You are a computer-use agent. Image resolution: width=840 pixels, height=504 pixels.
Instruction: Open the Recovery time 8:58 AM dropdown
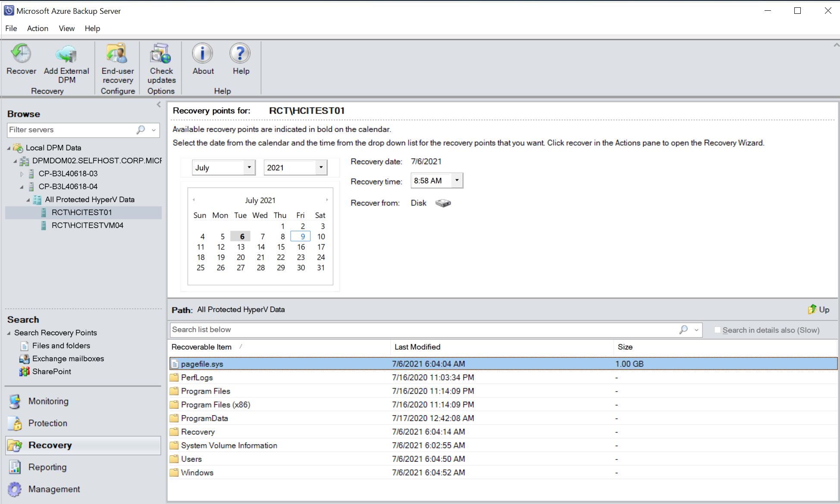click(x=457, y=180)
